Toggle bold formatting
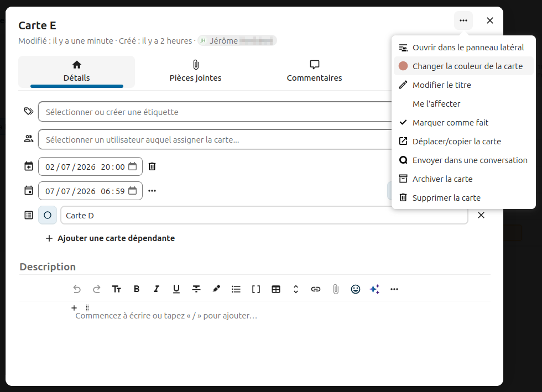 (x=137, y=289)
